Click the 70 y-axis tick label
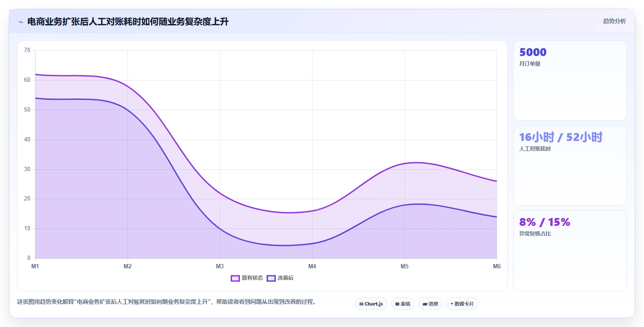Image resolution: width=644 pixels, height=327 pixels. tap(27, 50)
